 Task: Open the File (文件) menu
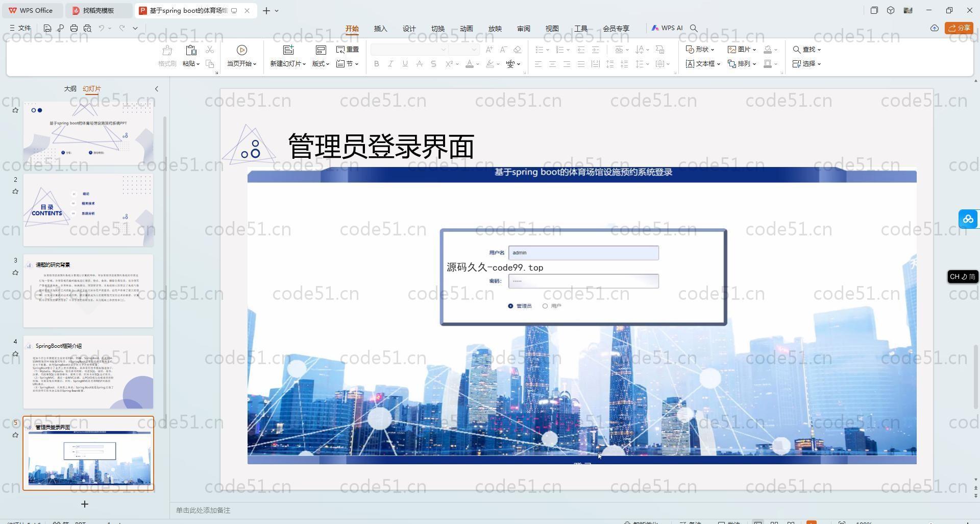[20, 28]
